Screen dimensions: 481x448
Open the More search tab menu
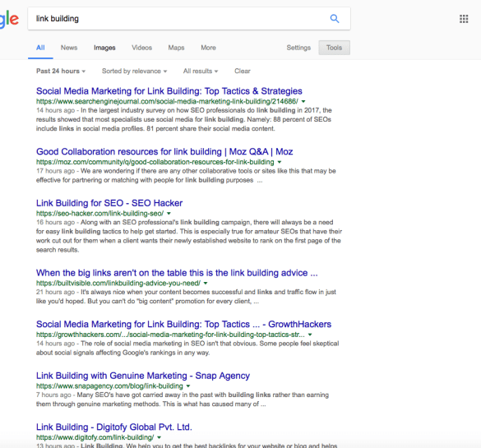pos(208,48)
